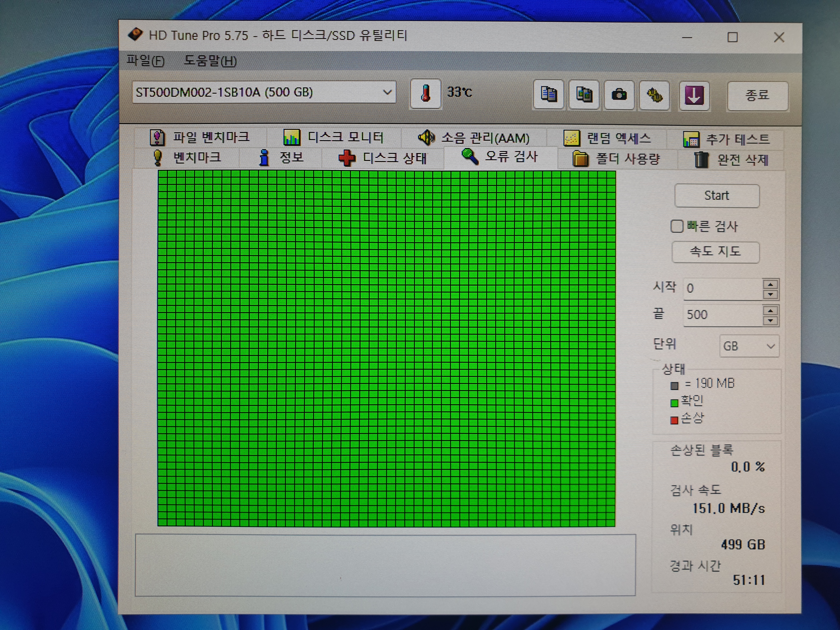Open the 도움말(H) menu
Viewport: 840px width, 630px height.
pyautogui.click(x=210, y=61)
